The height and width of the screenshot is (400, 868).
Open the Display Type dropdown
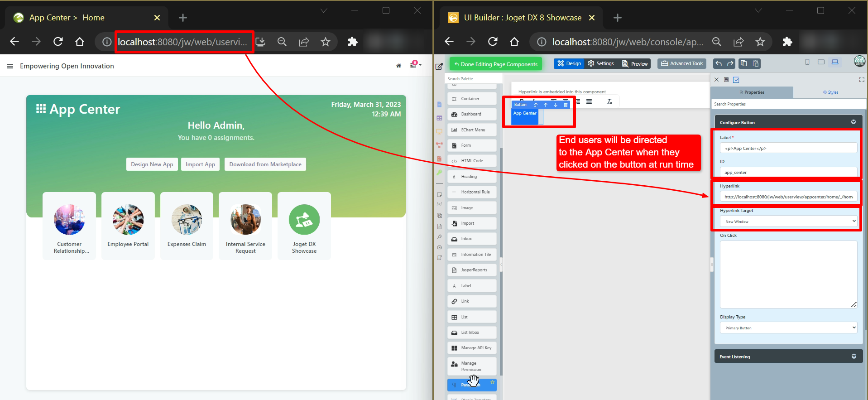tap(788, 328)
